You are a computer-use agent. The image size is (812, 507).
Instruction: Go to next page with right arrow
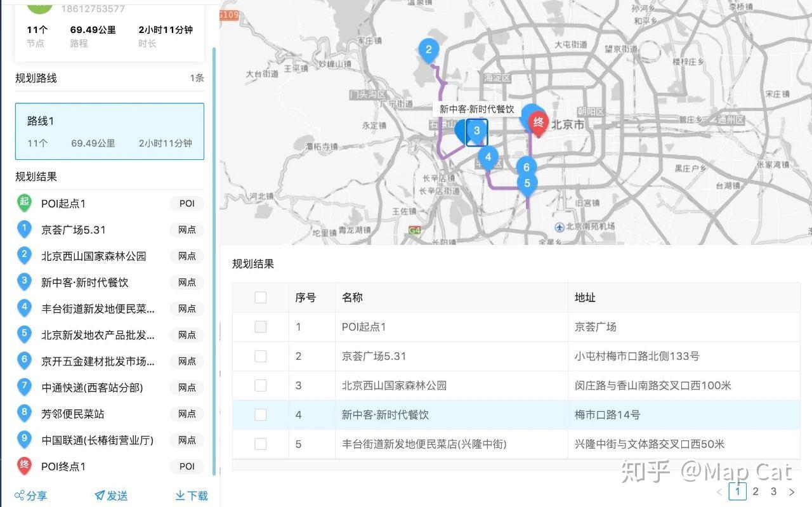pos(791,492)
